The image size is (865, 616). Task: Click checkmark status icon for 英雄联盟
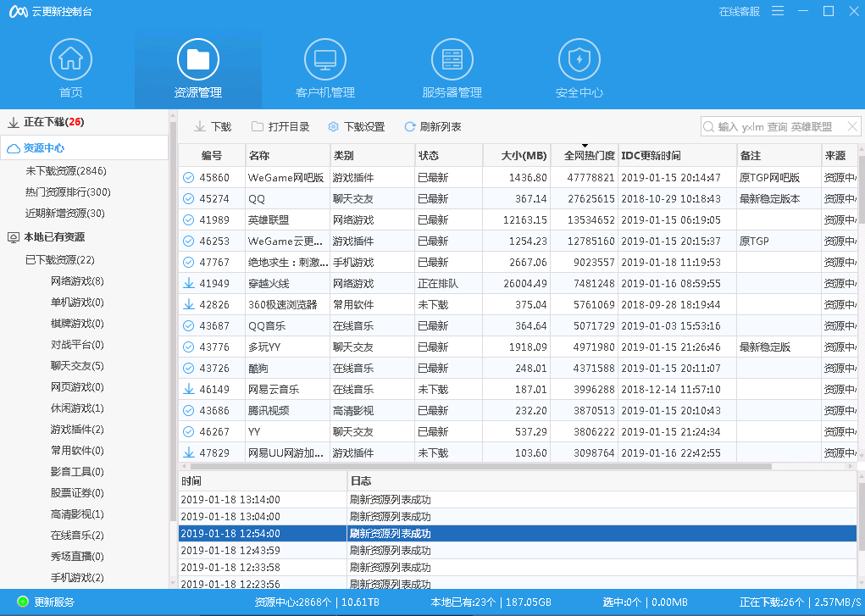189,219
